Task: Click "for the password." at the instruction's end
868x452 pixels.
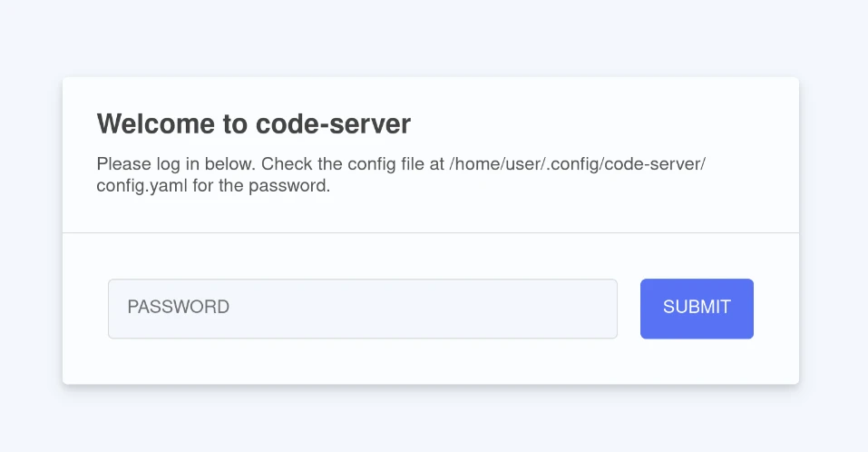Action: tap(261, 187)
